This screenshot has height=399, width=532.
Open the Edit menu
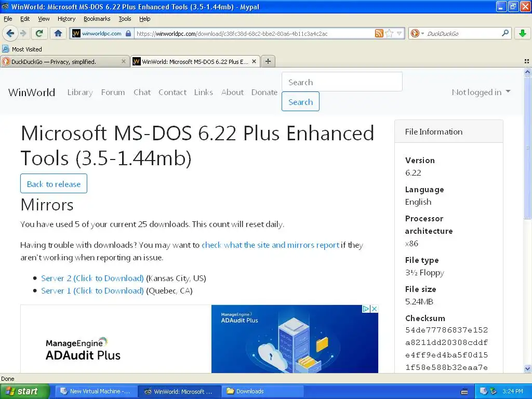[x=25, y=19]
